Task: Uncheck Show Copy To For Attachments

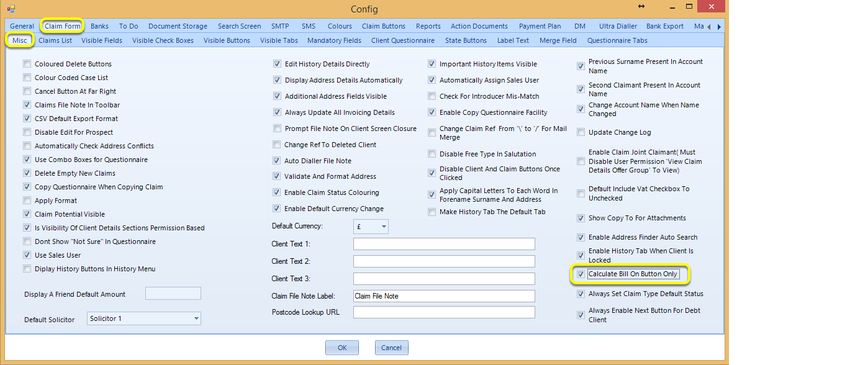Action: 581,218
